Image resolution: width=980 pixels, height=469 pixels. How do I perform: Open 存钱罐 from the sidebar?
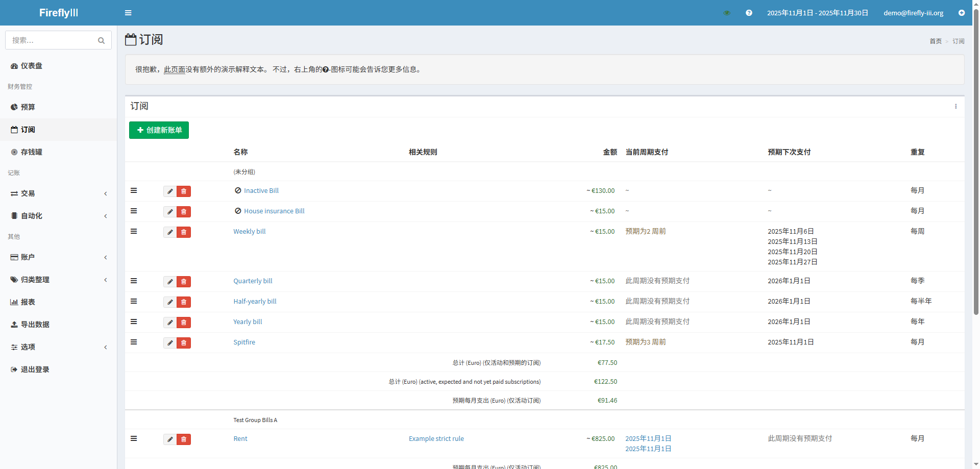coord(32,152)
